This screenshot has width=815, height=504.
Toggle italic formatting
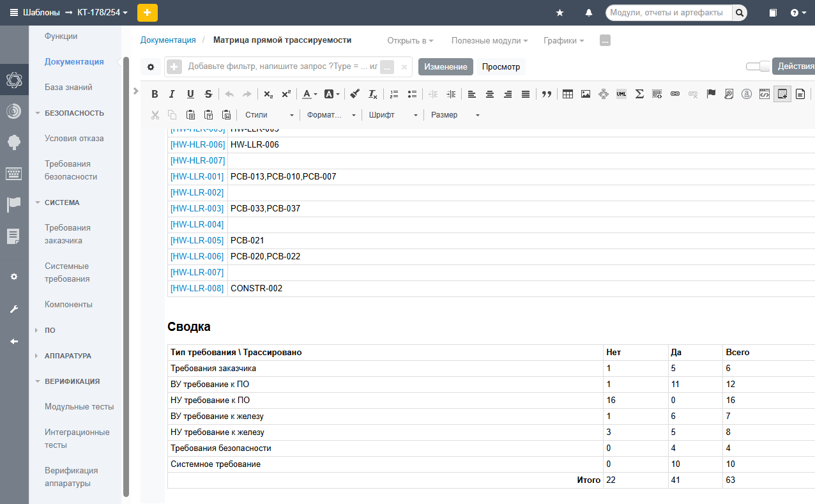(x=172, y=94)
